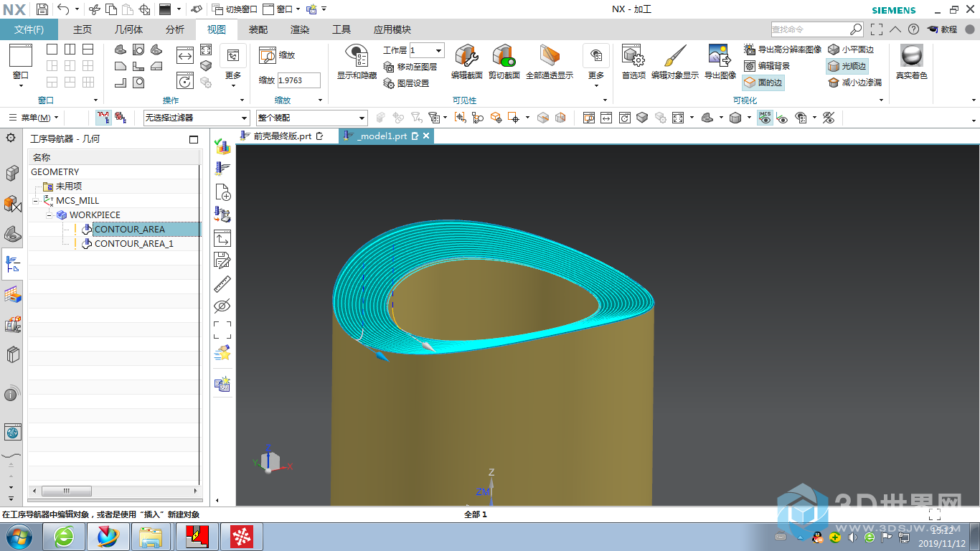Image resolution: width=980 pixels, height=551 pixels.
Task: Click the 切换窗口 (Switch Window) button
Action: tap(235, 9)
